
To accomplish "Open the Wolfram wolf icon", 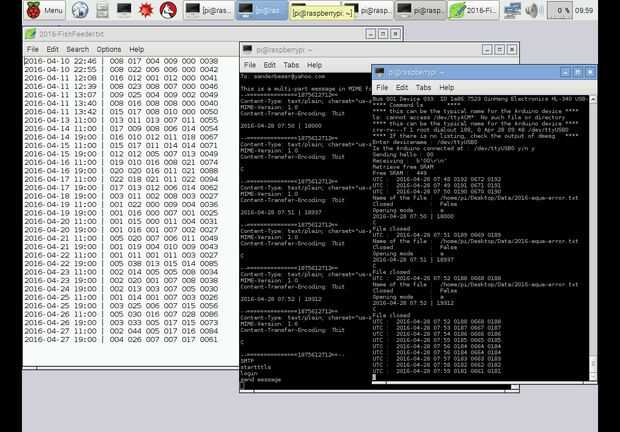I will [168, 10].
